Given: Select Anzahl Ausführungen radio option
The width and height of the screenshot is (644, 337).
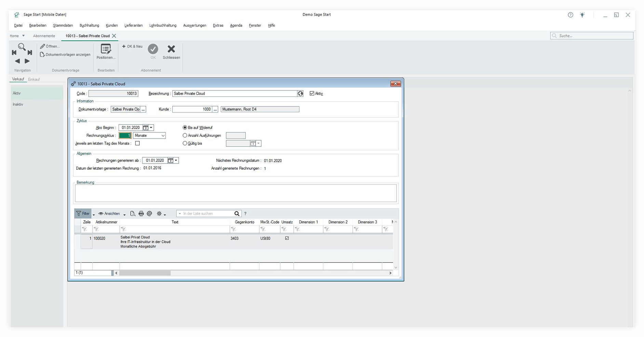Looking at the screenshot, I should 185,135.
